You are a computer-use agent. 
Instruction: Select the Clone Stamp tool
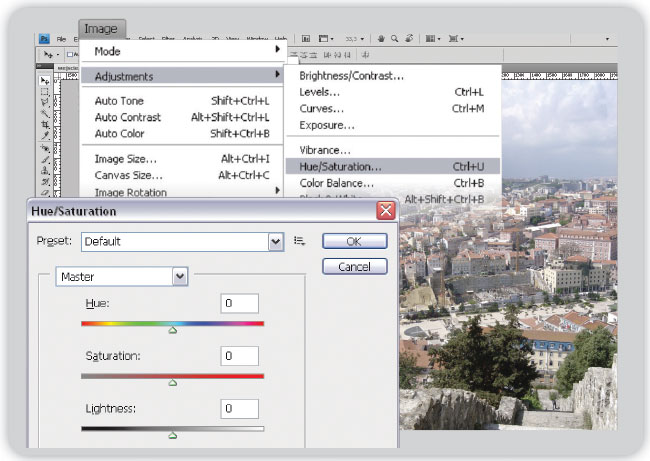[x=45, y=169]
